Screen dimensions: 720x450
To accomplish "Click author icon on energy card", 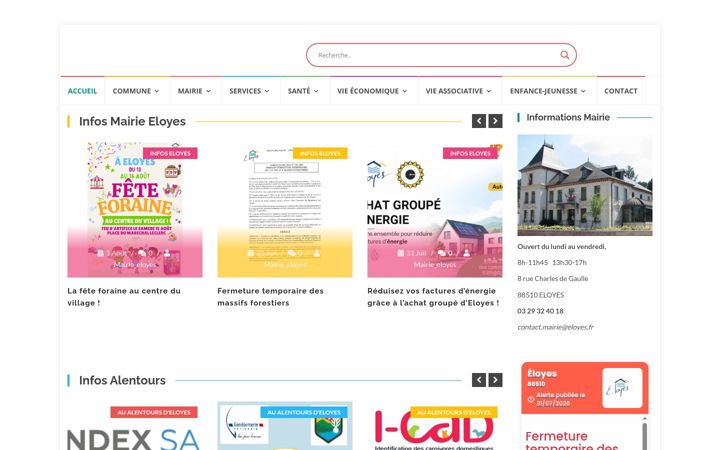I will [467, 253].
